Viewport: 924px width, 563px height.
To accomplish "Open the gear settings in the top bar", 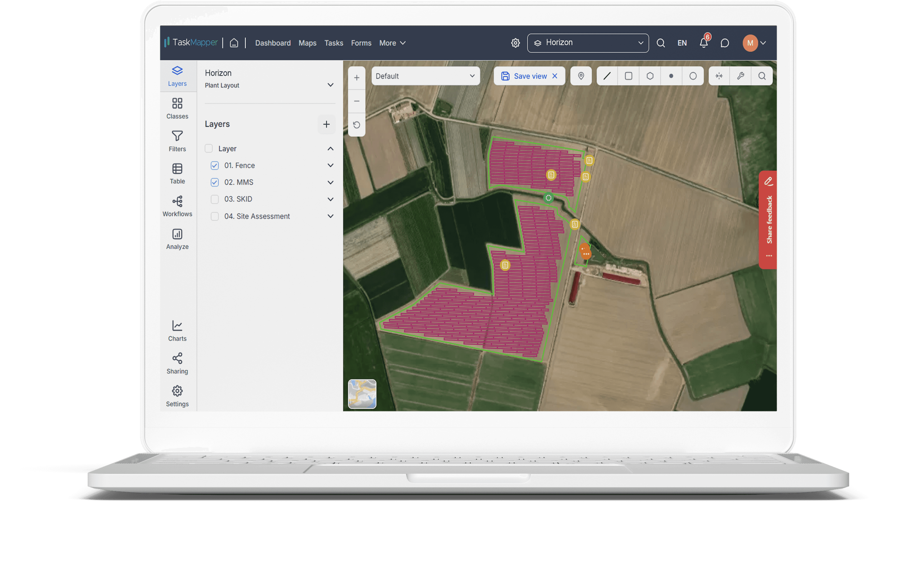I will coord(515,43).
